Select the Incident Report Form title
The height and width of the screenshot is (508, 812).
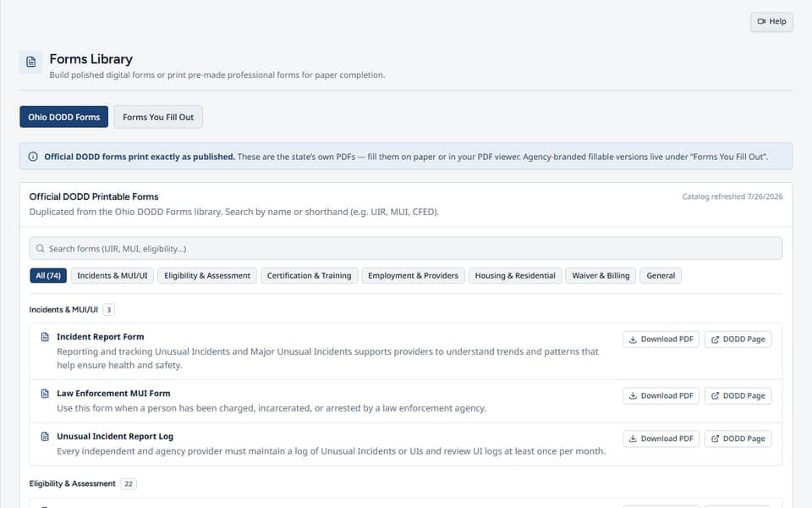pyautogui.click(x=101, y=337)
